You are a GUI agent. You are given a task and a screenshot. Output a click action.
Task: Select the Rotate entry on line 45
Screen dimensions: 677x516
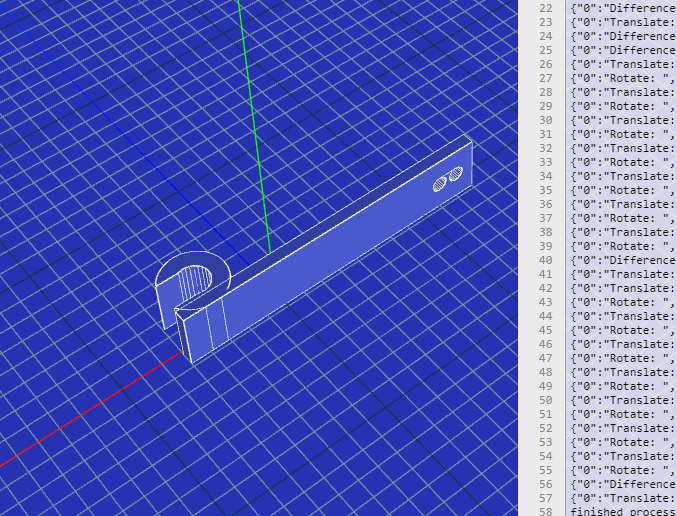point(622,330)
